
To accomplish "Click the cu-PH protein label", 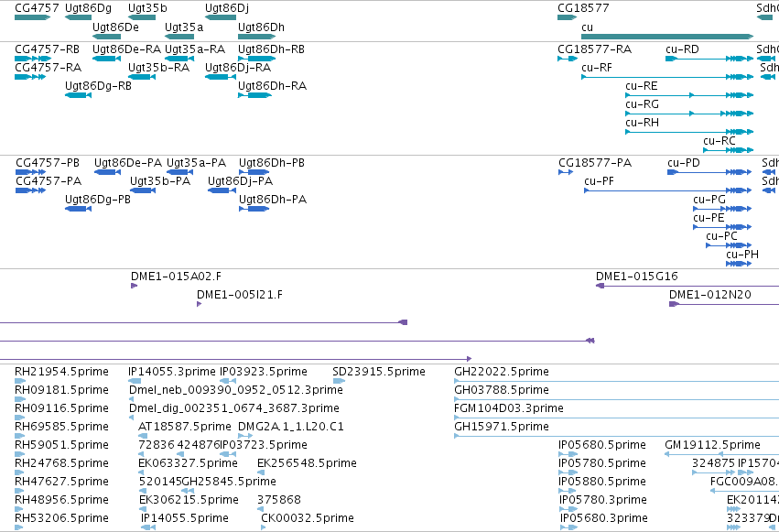I will point(742,255).
